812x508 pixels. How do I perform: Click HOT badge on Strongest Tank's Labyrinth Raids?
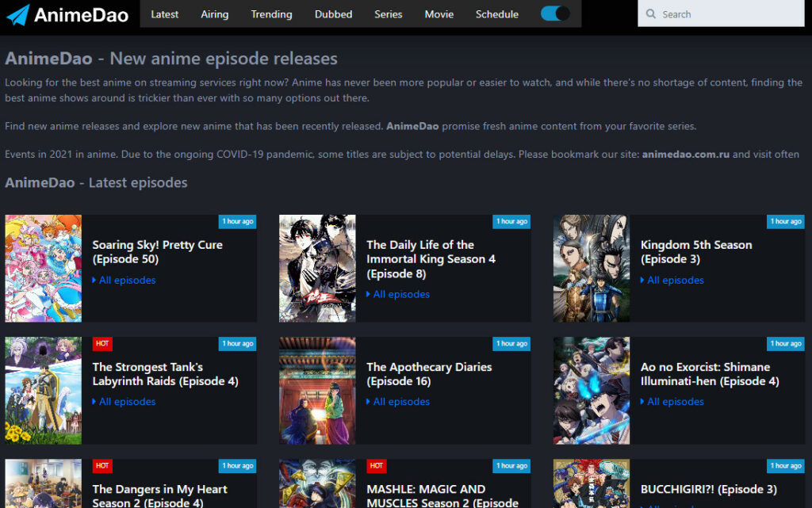(x=102, y=343)
